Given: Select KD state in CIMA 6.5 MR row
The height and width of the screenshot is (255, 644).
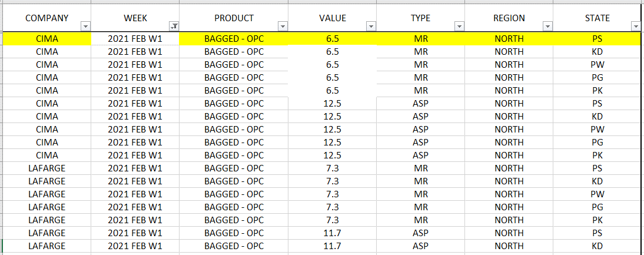Looking at the screenshot, I should 597,52.
